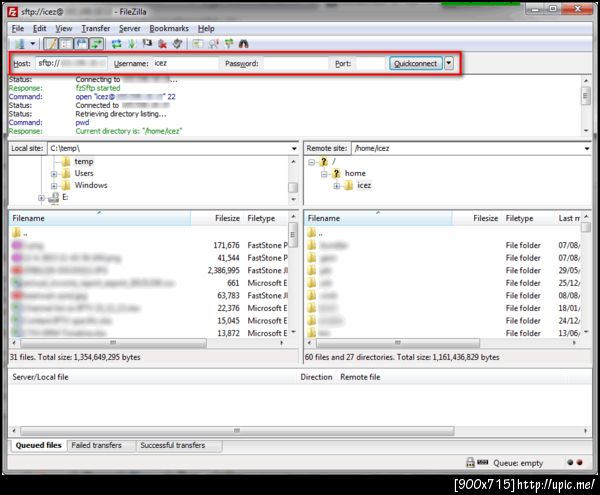600x495 pixels.
Task: Open the File menu
Action: click(x=18, y=29)
